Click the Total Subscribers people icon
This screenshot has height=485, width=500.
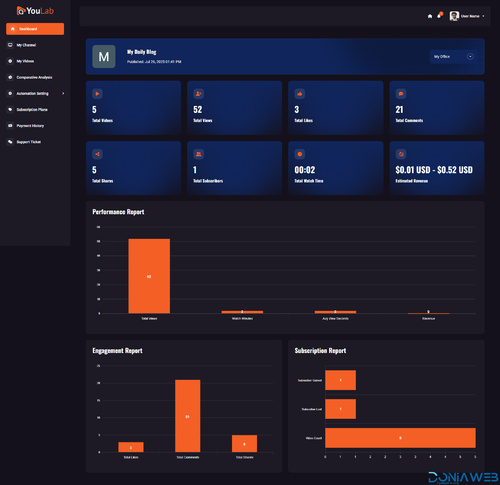(199, 154)
